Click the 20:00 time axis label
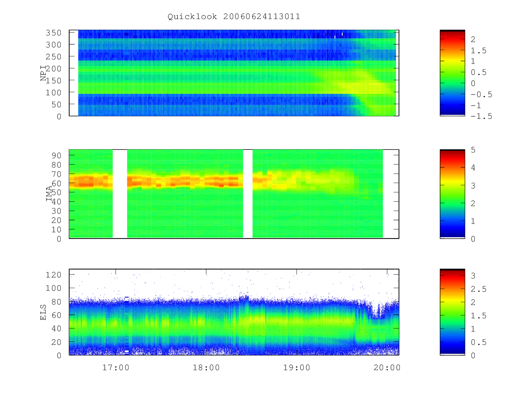The width and height of the screenshot is (532, 399). (387, 368)
